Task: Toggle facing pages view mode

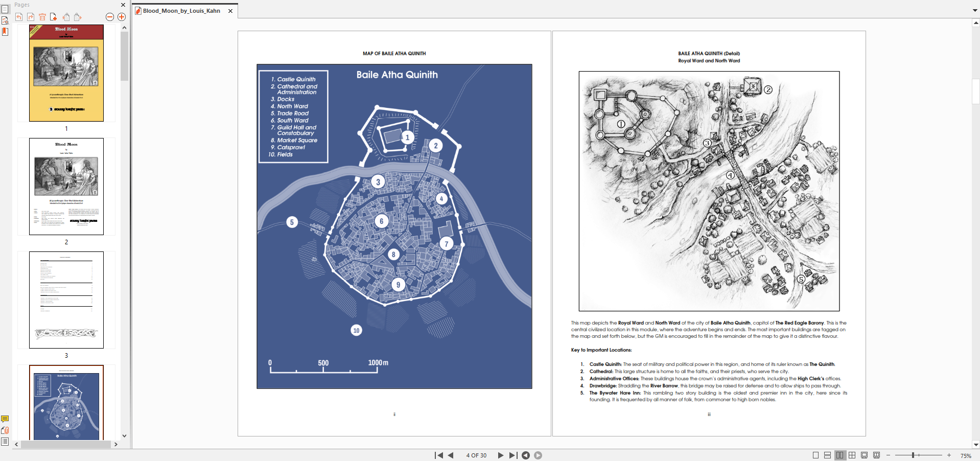Action: tap(840, 455)
